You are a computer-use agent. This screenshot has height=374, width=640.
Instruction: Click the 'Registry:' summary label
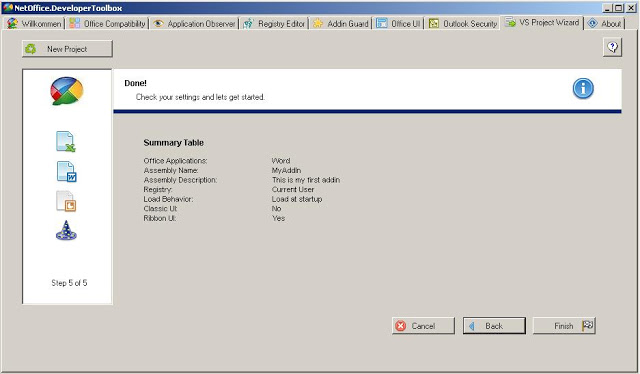[x=158, y=189]
